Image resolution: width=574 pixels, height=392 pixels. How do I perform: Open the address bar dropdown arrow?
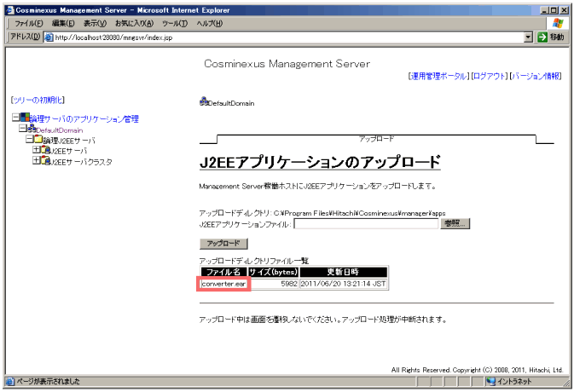(528, 37)
